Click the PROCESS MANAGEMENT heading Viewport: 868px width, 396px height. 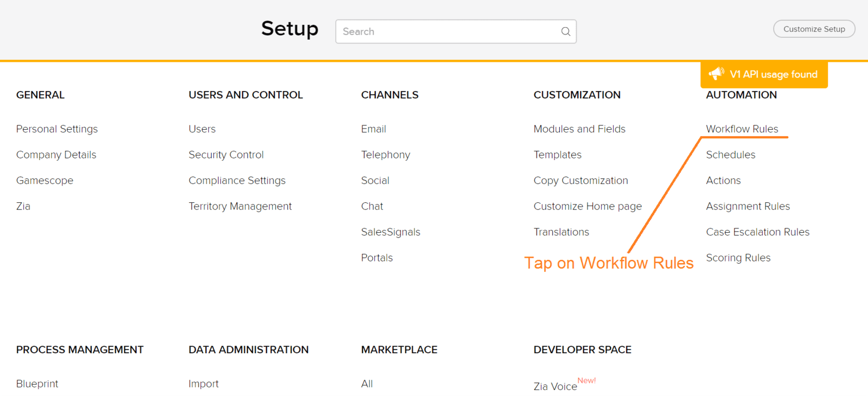pos(80,350)
